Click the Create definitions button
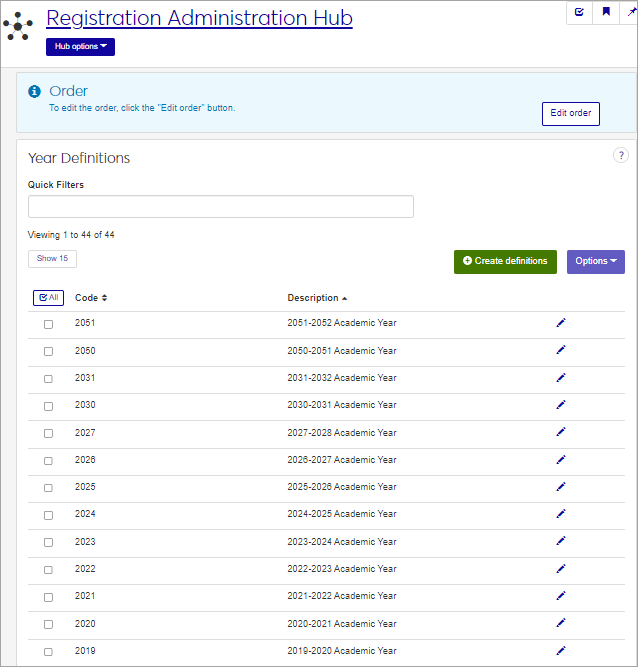 505,261
